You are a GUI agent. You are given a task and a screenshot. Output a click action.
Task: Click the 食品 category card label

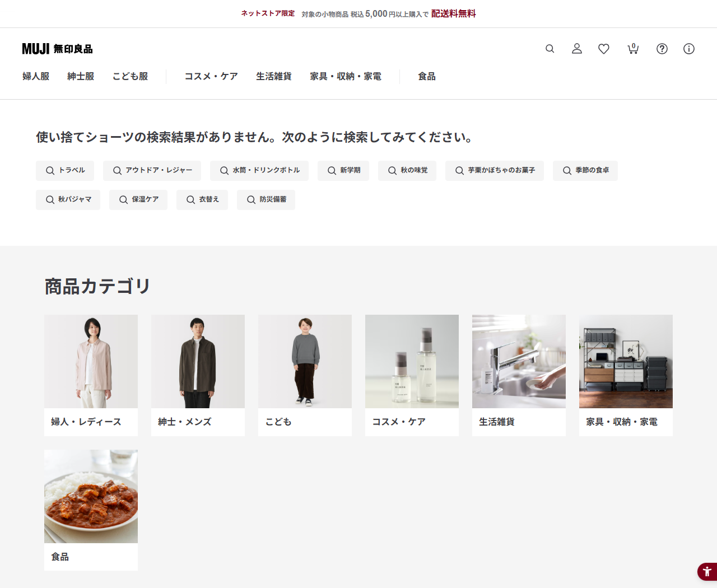click(60, 557)
